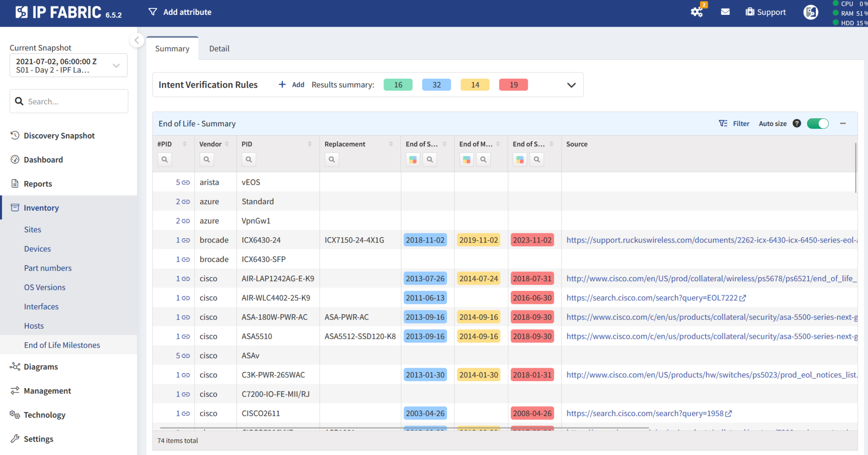Open the End of Maintenance color filter swatch
This screenshot has width=868, height=455.
point(466,159)
